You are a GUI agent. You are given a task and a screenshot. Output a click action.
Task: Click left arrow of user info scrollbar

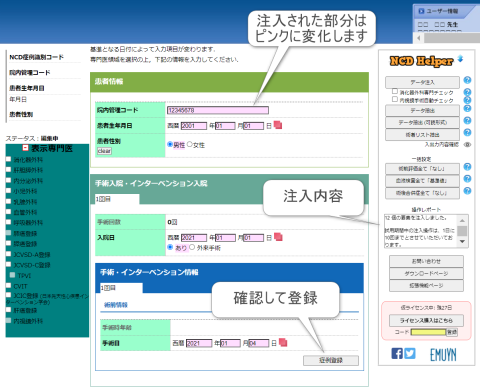(419, 38)
